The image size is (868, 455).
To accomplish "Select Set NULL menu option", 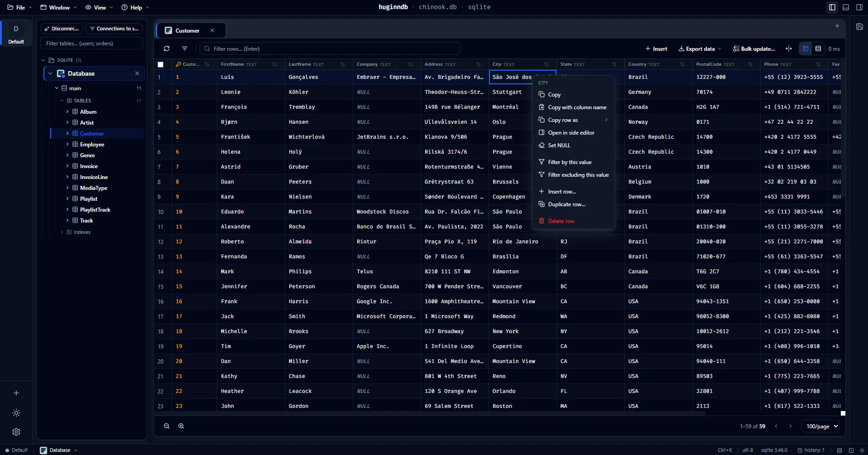I will click(x=574, y=145).
